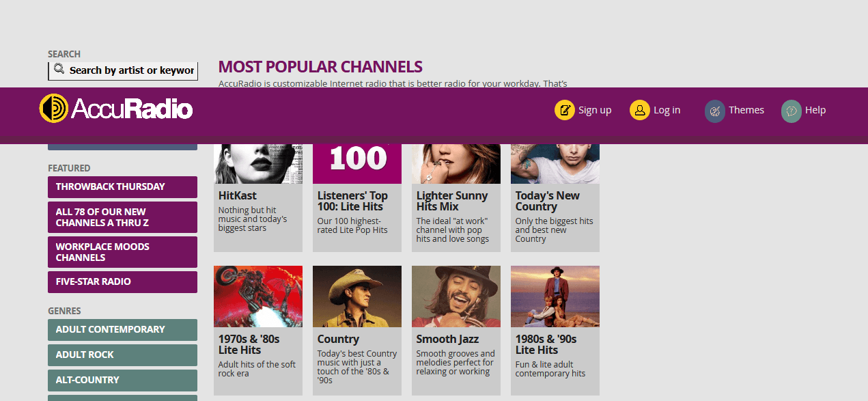Open the Themes palette icon
This screenshot has height=401, width=868.
click(x=714, y=111)
